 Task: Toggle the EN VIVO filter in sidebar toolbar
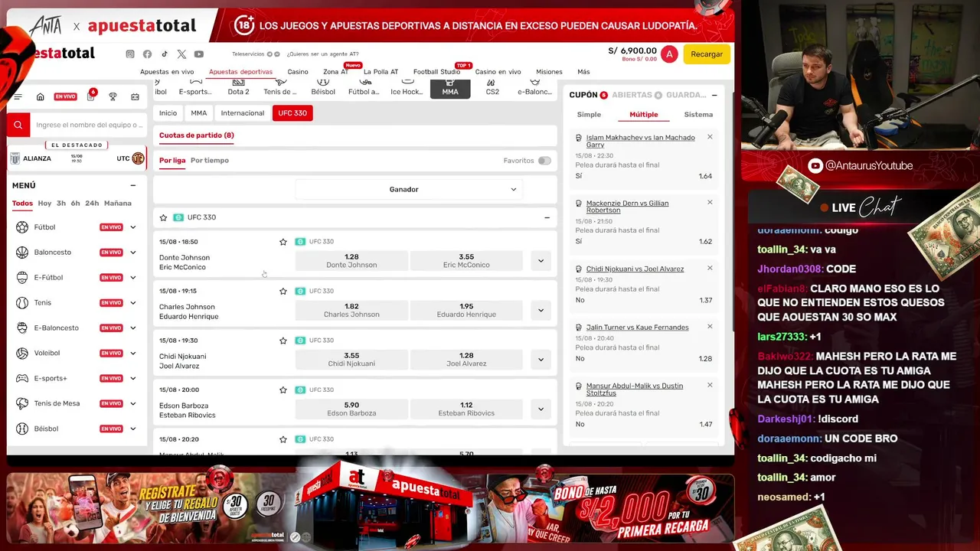65,97
